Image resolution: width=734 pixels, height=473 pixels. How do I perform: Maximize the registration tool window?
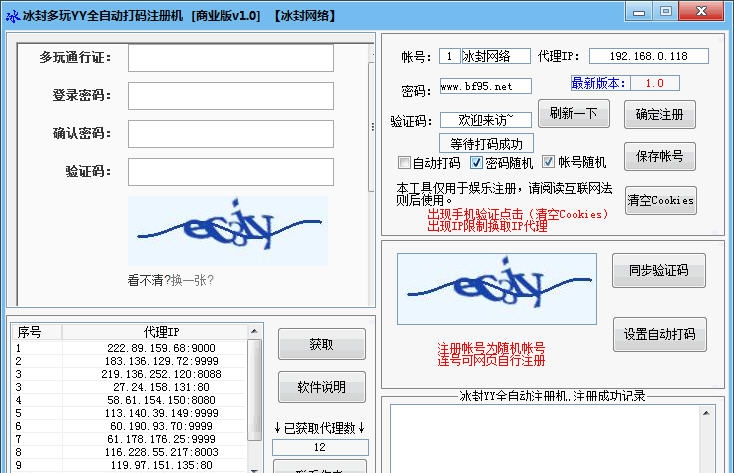point(665,11)
